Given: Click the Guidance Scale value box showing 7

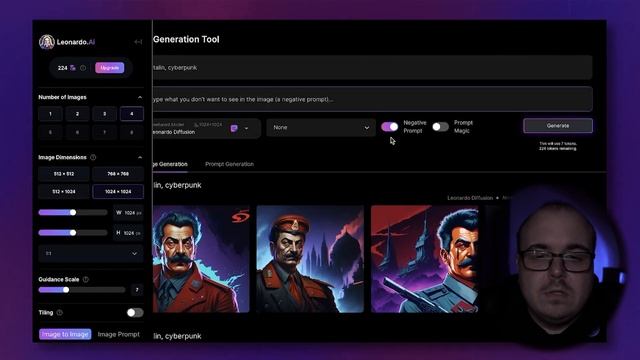Looking at the screenshot, I should click(137, 290).
